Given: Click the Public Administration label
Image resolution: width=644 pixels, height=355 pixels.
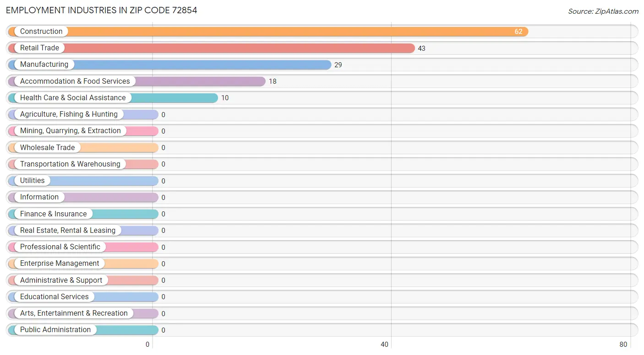Looking at the screenshot, I should coord(55,330).
